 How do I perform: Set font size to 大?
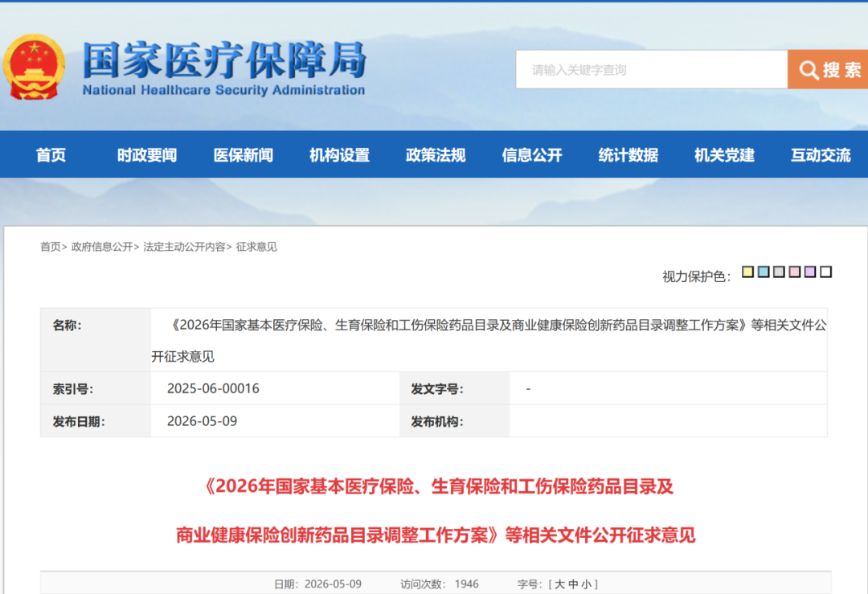559,584
